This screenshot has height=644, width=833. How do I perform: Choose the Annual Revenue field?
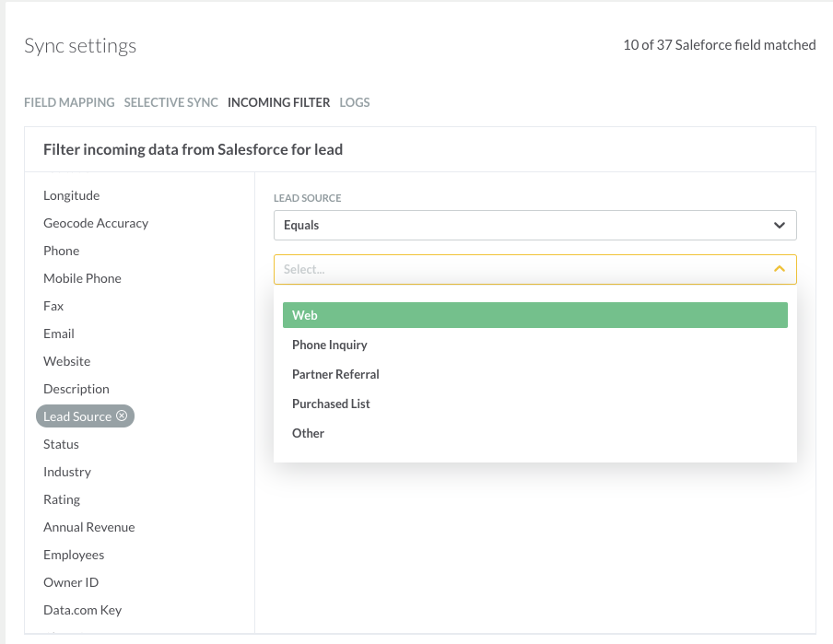88,527
